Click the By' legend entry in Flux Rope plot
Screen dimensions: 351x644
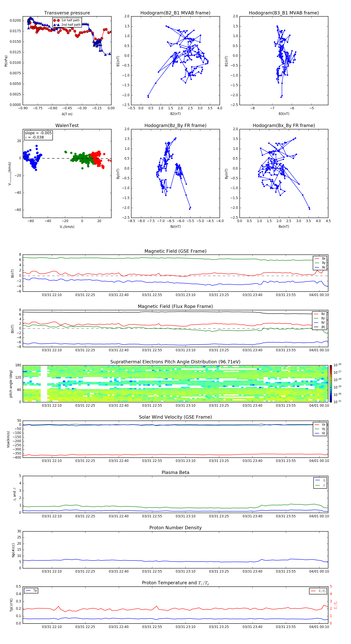(x=320, y=318)
